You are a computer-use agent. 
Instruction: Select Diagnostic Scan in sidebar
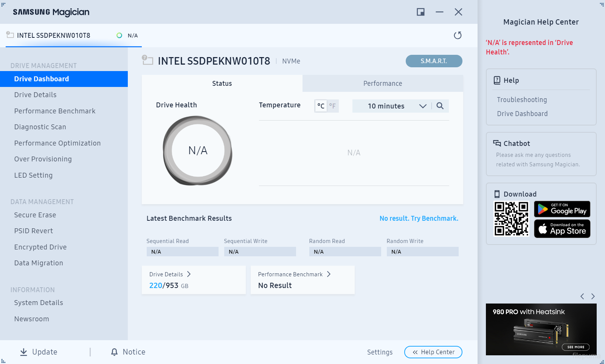click(40, 127)
